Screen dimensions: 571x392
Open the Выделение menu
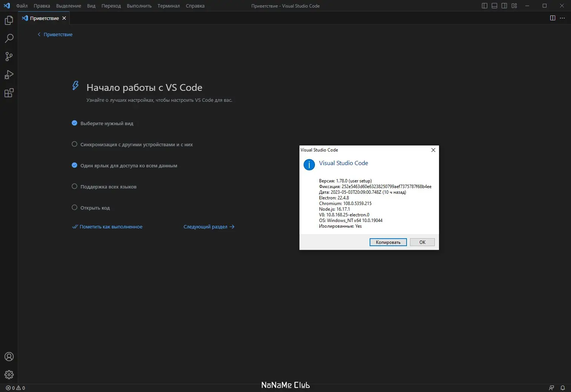coord(69,6)
